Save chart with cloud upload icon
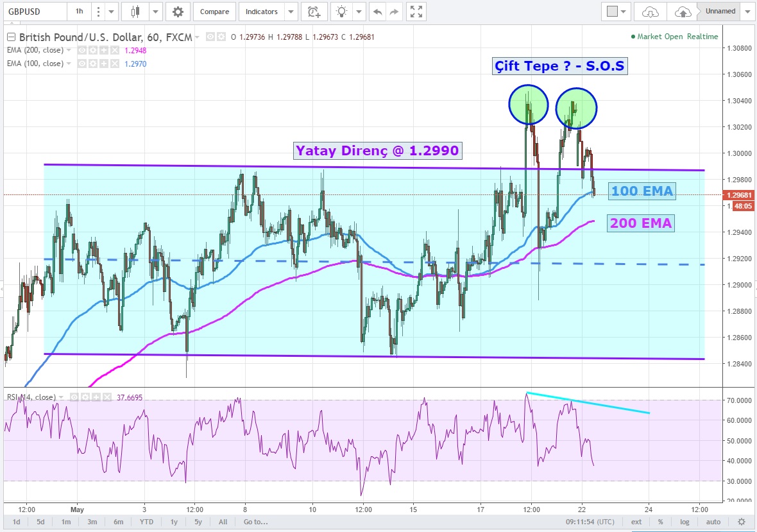 point(683,12)
